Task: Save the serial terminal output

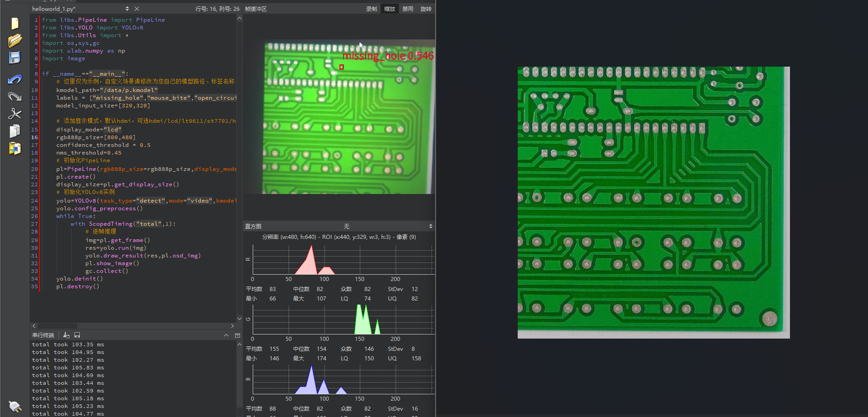Action: coord(77,335)
